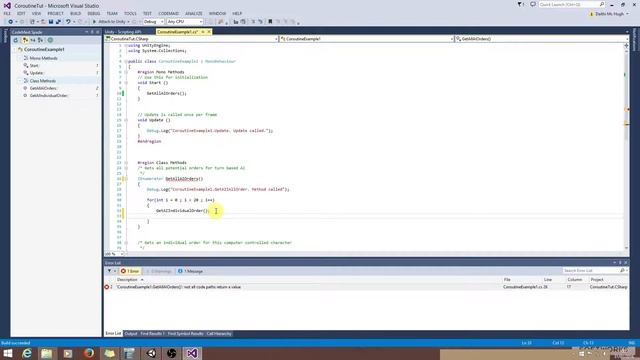Click the CodeMaid Spade refresh icon
Viewport: 640px width, 360px height.
[x=16, y=40]
